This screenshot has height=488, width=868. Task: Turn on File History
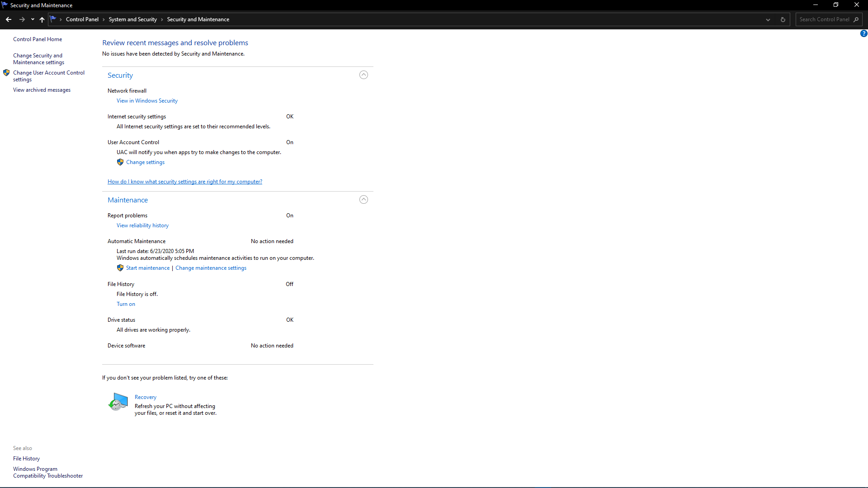[x=126, y=304]
